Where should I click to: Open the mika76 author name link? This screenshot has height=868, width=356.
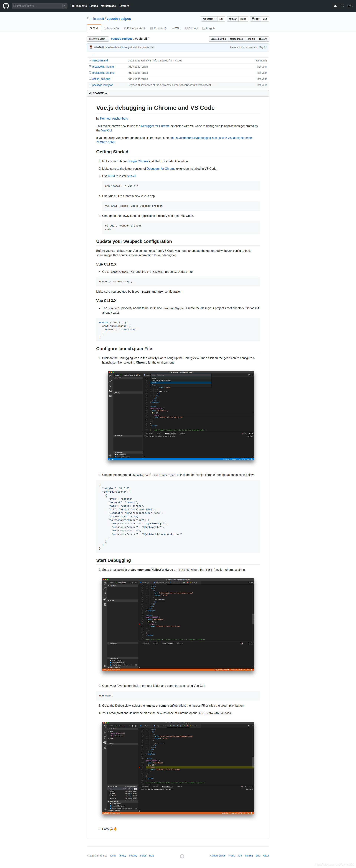98,48
